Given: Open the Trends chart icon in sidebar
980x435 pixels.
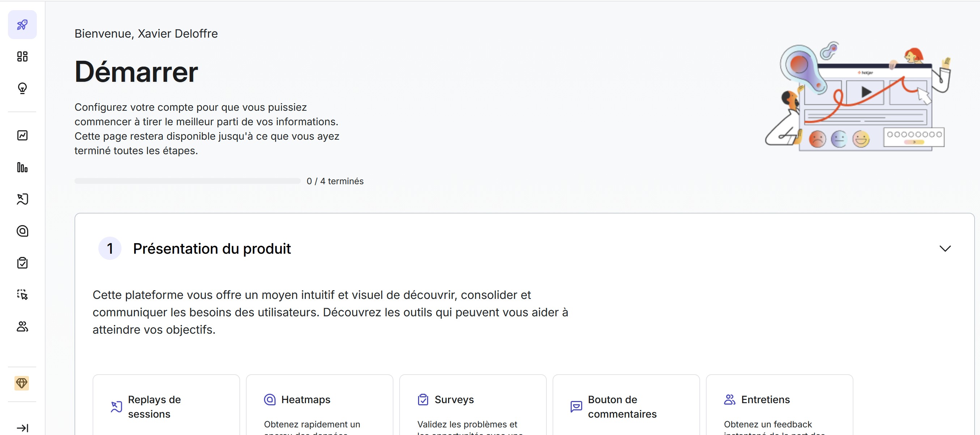Looking at the screenshot, I should 22,135.
